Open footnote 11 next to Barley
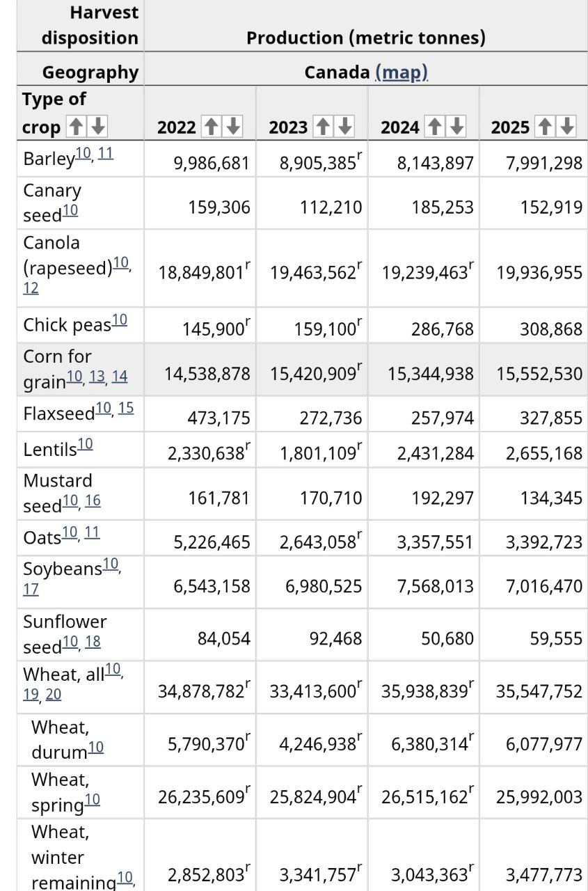The height and width of the screenshot is (891, 588). point(106,153)
